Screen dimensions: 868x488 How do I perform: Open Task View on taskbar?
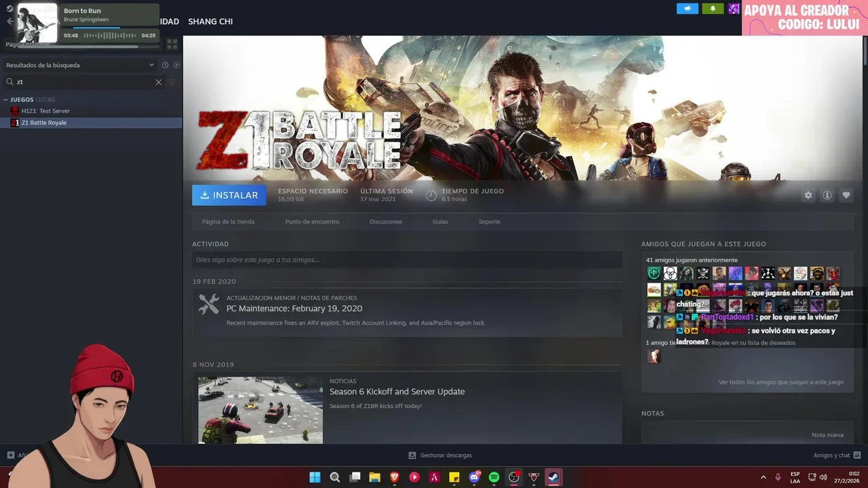(355, 477)
